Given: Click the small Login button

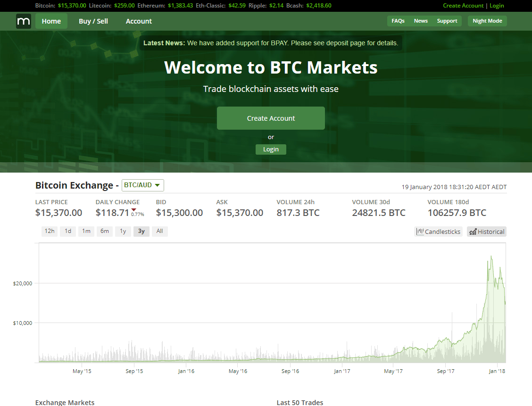Looking at the screenshot, I should point(271,149).
